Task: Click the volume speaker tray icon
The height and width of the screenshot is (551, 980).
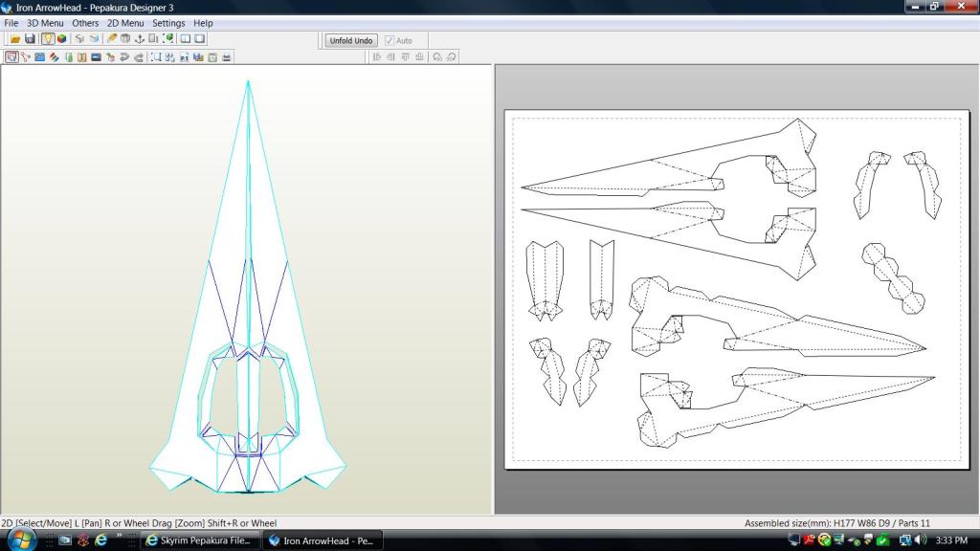Action: click(x=920, y=540)
